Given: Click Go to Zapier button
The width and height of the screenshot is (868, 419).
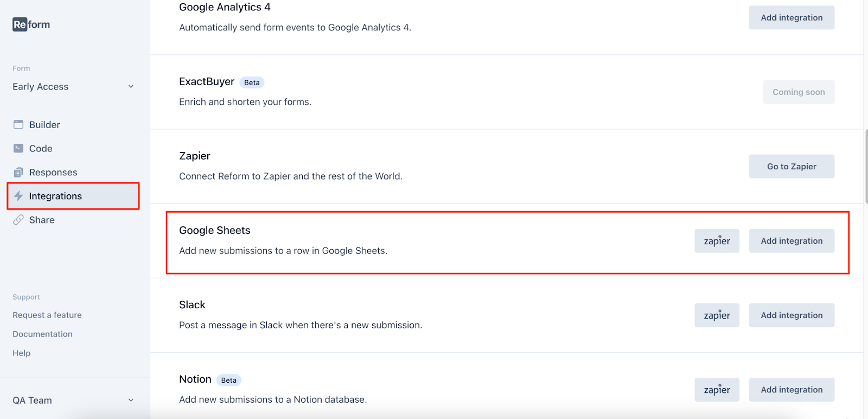Looking at the screenshot, I should tap(792, 166).
